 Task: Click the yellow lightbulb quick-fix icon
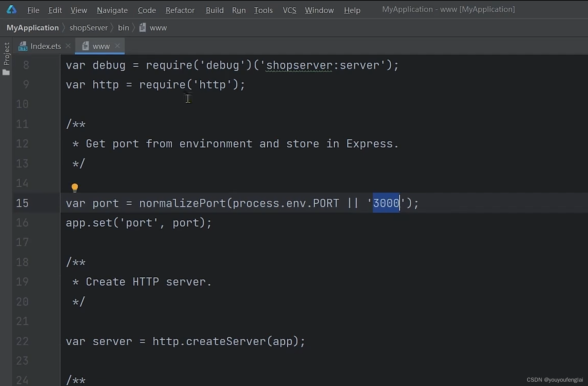tap(75, 188)
